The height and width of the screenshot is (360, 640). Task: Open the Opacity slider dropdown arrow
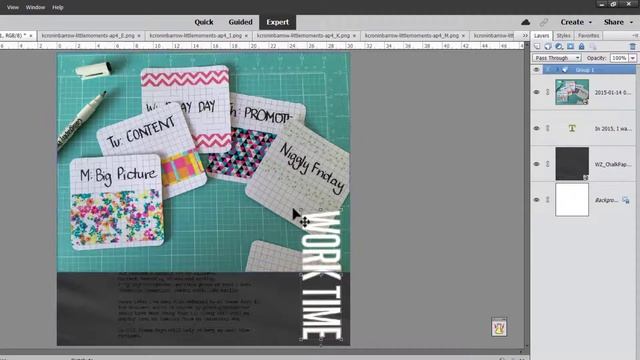[x=632, y=58]
